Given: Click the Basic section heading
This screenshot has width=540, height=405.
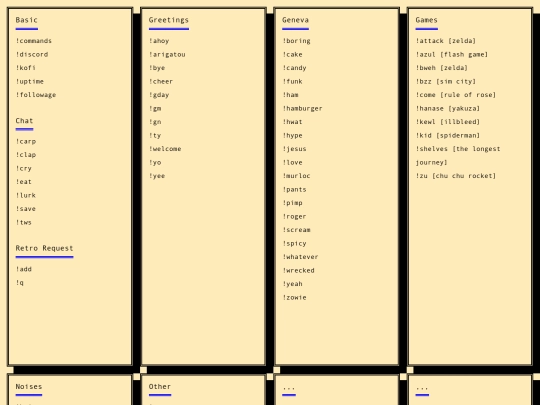Looking at the screenshot, I should (x=27, y=20).
